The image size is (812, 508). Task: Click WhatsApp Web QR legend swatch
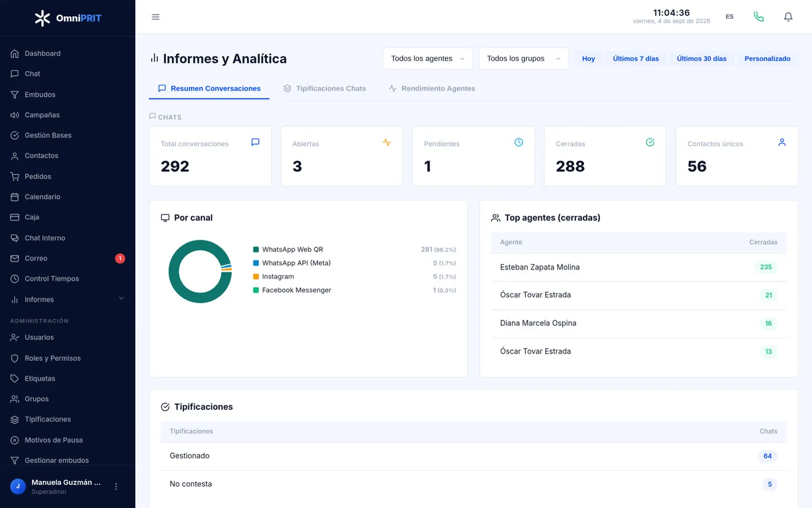[x=256, y=249]
